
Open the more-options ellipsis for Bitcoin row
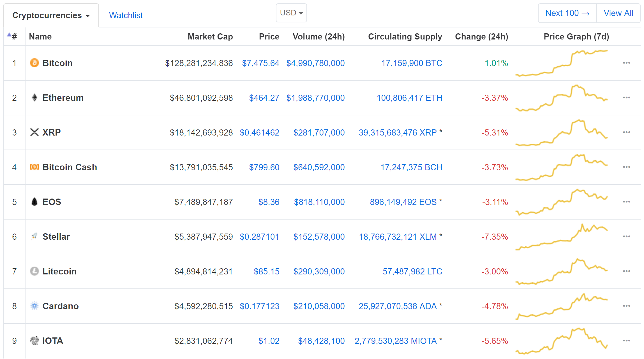[x=627, y=63]
